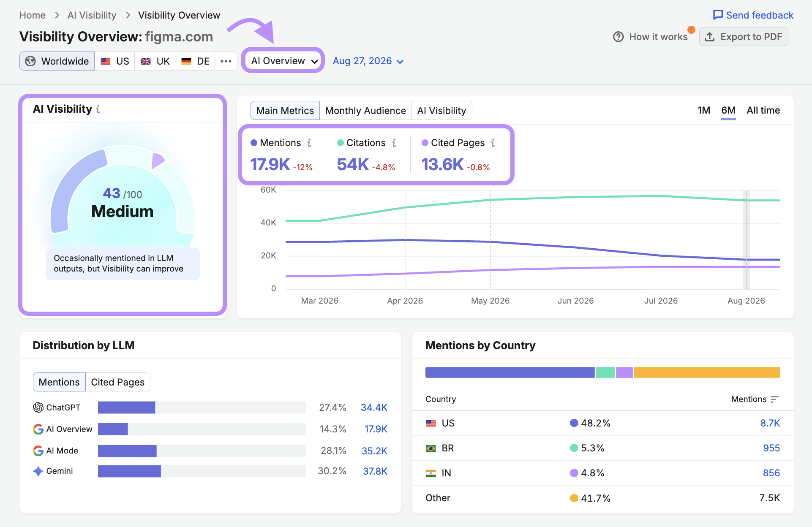
Task: Click the 13.6K Cited Pages metric value
Action: pyautogui.click(x=442, y=165)
